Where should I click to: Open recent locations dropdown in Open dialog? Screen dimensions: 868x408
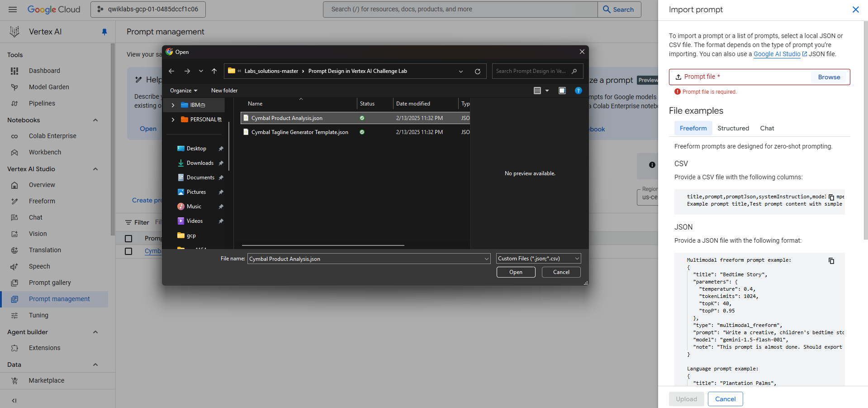(x=201, y=71)
